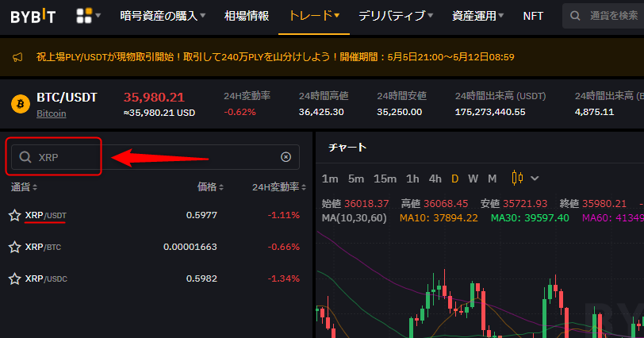Click the -1.34% change value
The image size is (644, 338).
[284, 278]
